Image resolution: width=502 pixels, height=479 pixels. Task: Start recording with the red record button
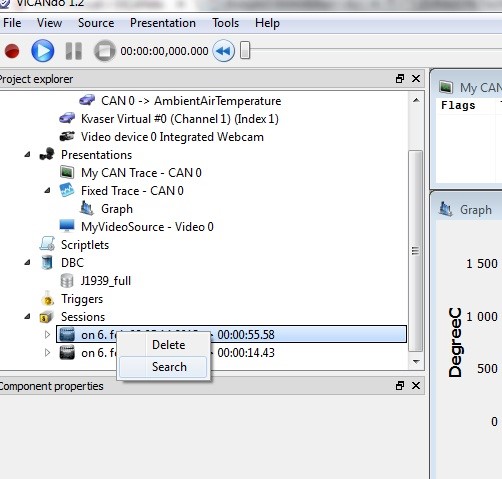coord(12,51)
